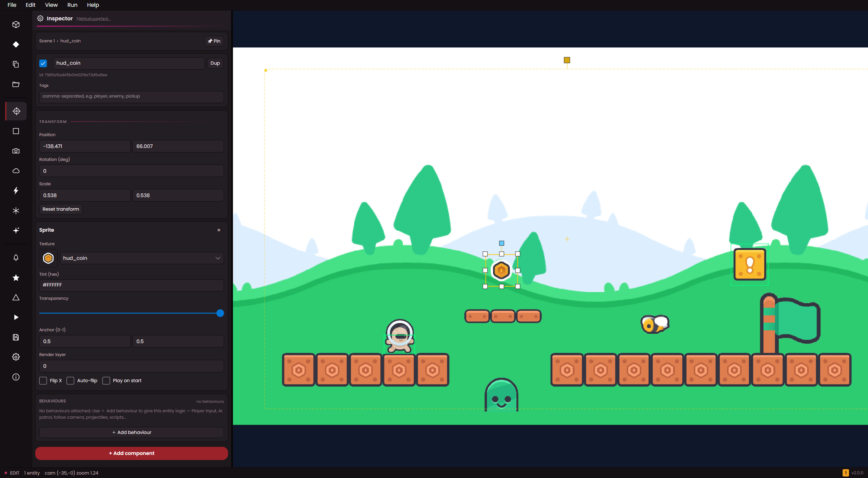Open the View menu
This screenshot has width=868, height=478.
tap(51, 5)
